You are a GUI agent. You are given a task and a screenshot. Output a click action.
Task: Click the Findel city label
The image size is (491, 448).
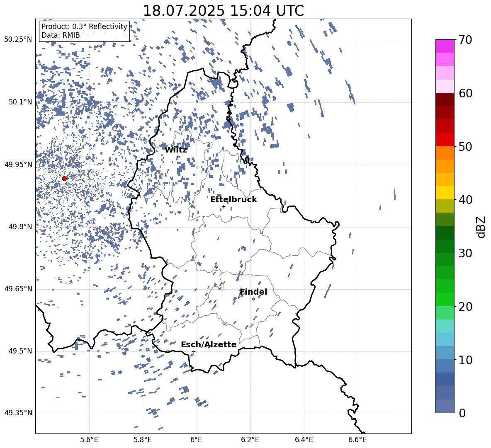253,292
